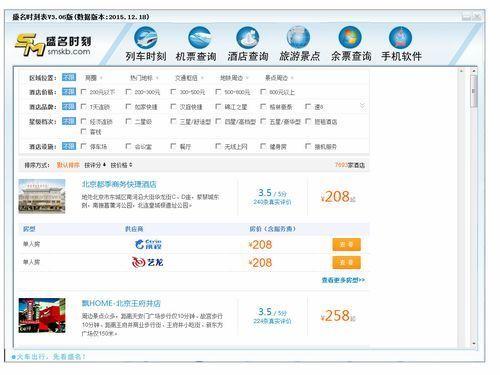The height and width of the screenshot is (375, 500).
Task: Check the 如家快捷 brand filter
Action: [128, 107]
